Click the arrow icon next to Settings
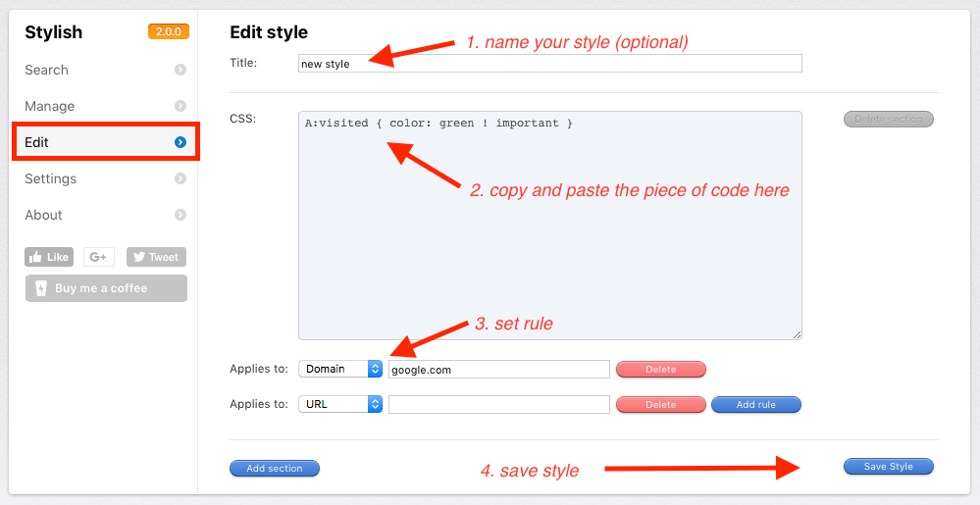 click(181, 178)
